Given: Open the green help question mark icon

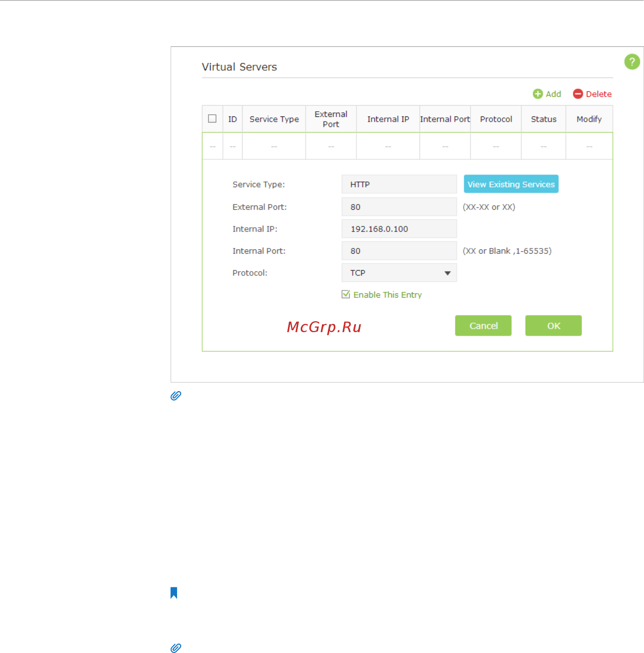Looking at the screenshot, I should (632, 62).
